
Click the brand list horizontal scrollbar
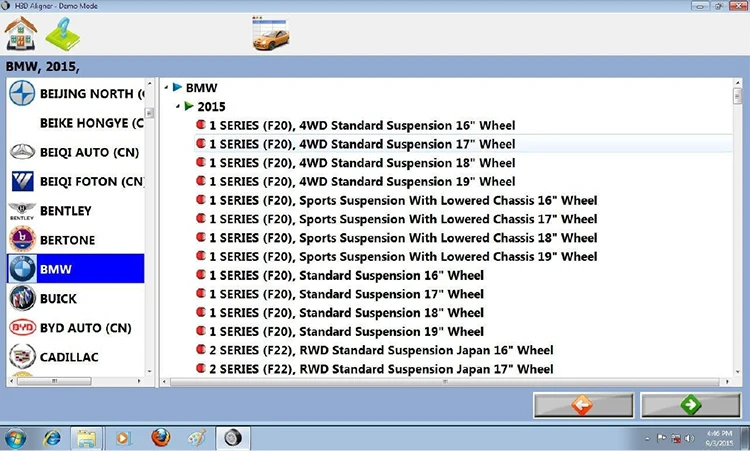[x=75, y=381]
